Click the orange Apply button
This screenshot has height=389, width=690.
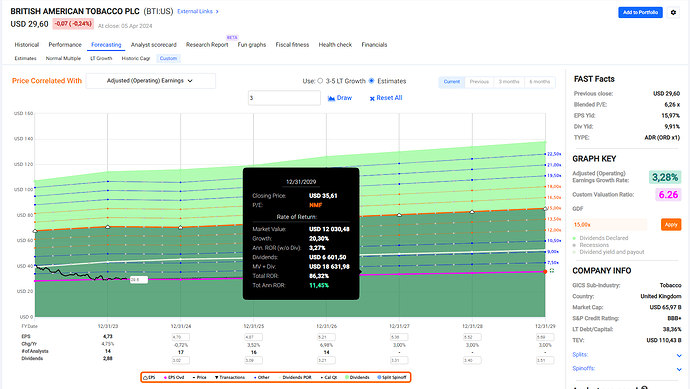671,225
